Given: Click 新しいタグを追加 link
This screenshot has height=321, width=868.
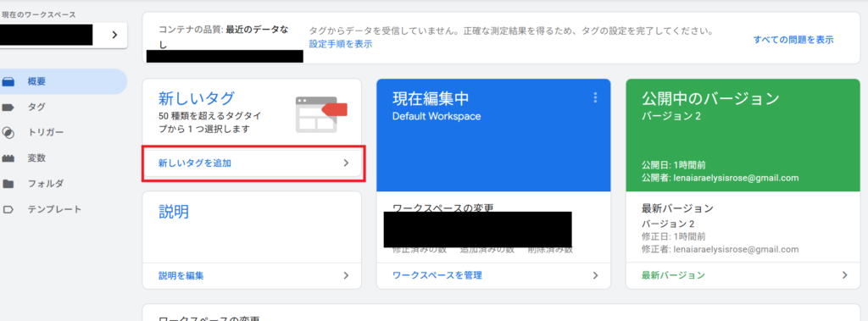Looking at the screenshot, I should tap(194, 163).
